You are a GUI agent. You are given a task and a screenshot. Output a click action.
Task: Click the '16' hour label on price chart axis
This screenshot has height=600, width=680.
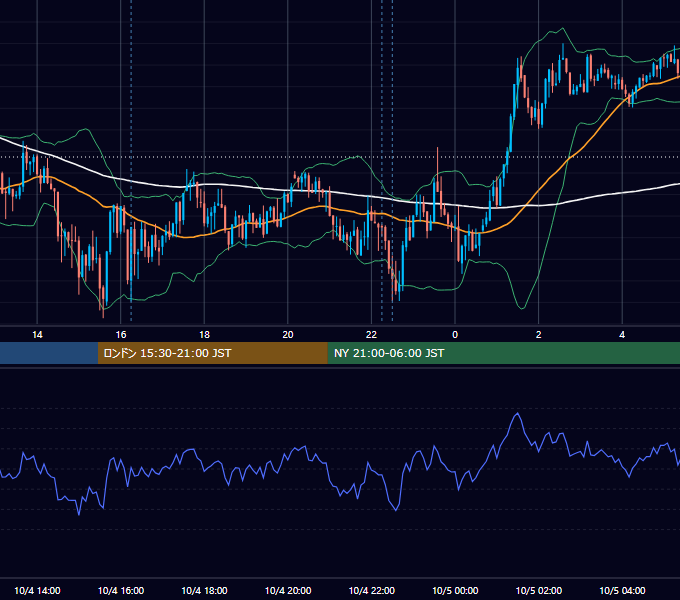click(x=121, y=335)
